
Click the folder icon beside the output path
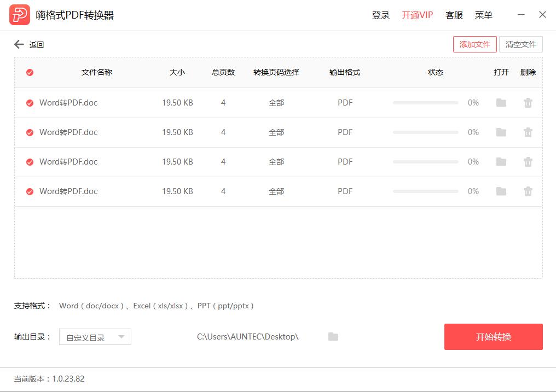(x=333, y=337)
